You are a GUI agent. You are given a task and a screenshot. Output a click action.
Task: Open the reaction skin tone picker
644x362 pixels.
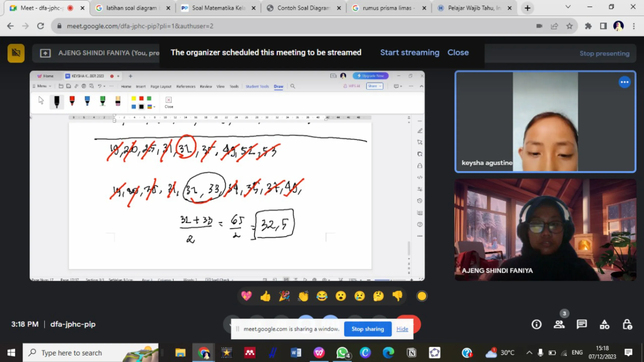pyautogui.click(x=421, y=297)
